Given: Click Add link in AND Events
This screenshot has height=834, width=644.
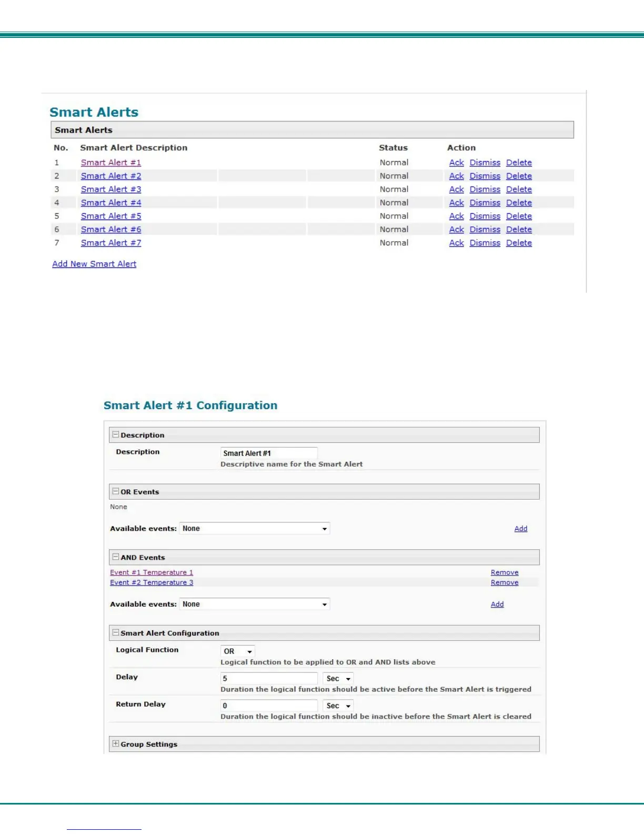Looking at the screenshot, I should tap(497, 604).
